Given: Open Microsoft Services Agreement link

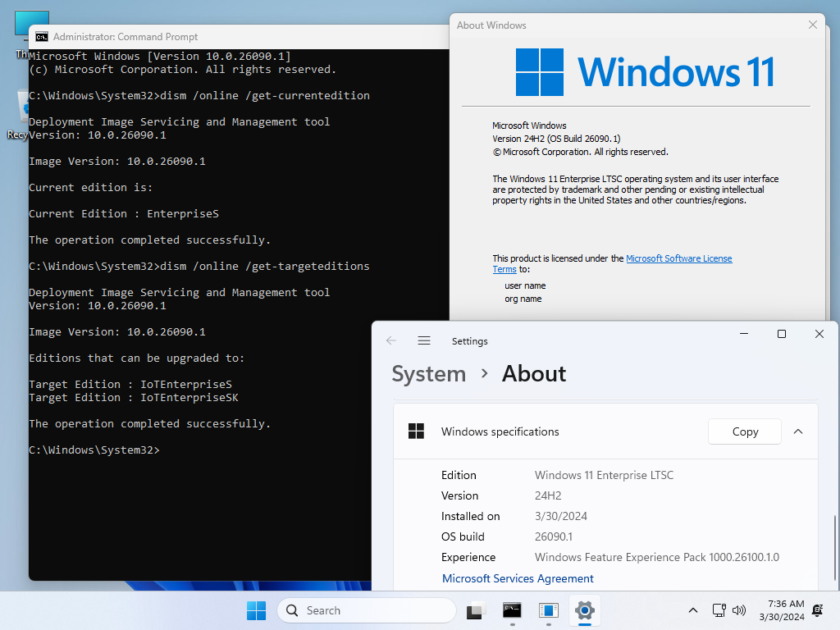Looking at the screenshot, I should [x=518, y=578].
